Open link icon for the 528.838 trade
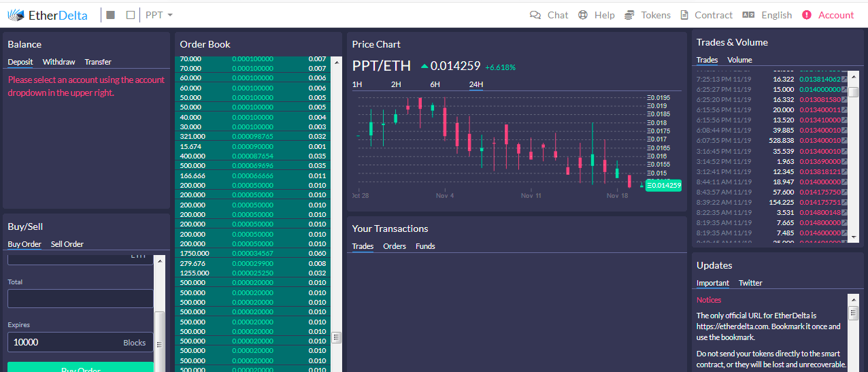This screenshot has height=372, width=868. [844, 140]
